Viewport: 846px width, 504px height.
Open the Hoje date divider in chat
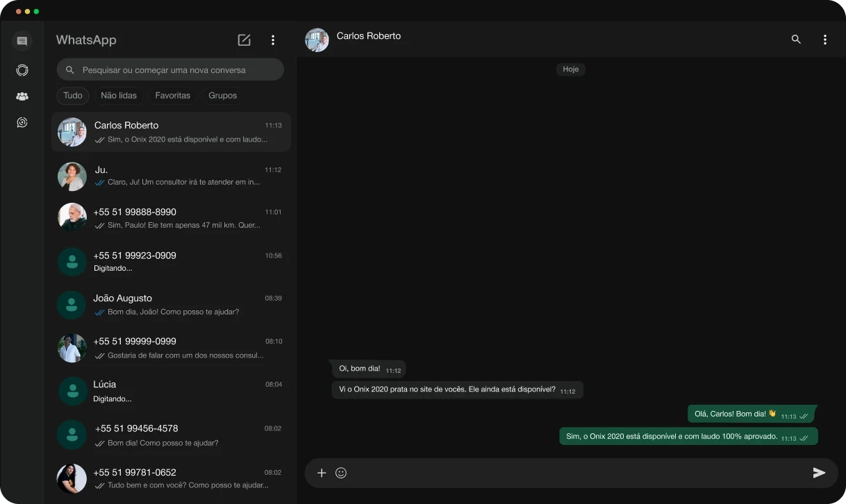(570, 69)
